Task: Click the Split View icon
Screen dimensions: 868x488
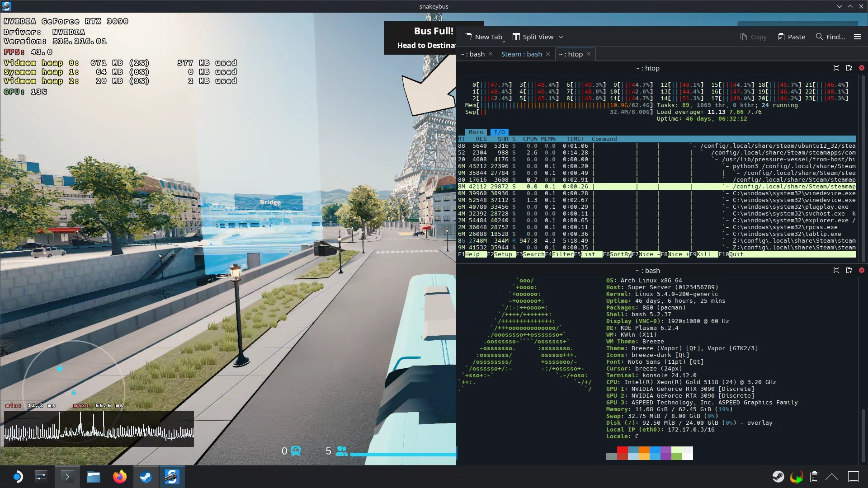Action: click(x=516, y=37)
